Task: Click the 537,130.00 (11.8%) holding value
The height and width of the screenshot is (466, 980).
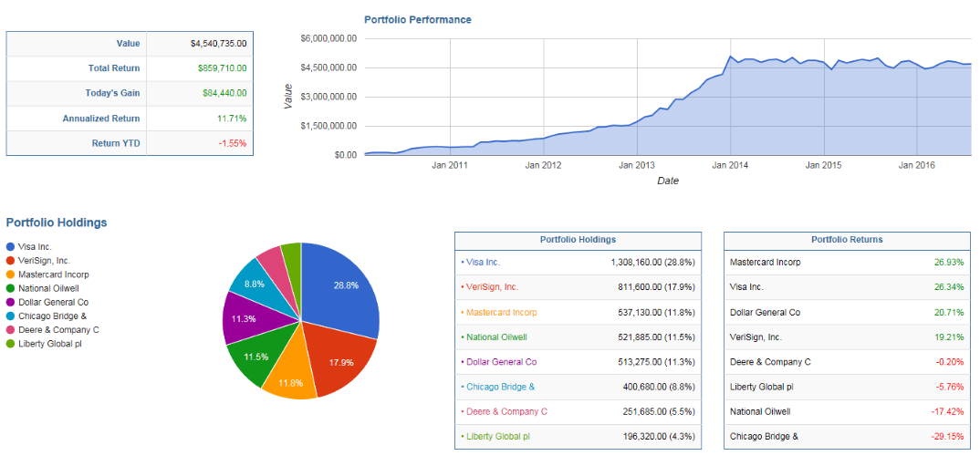Action: pos(657,312)
